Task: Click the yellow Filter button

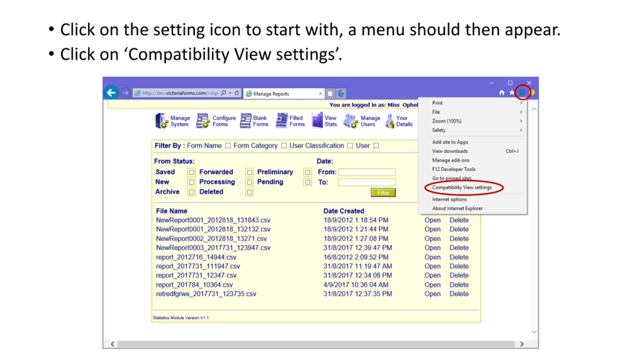Action: coord(383,193)
